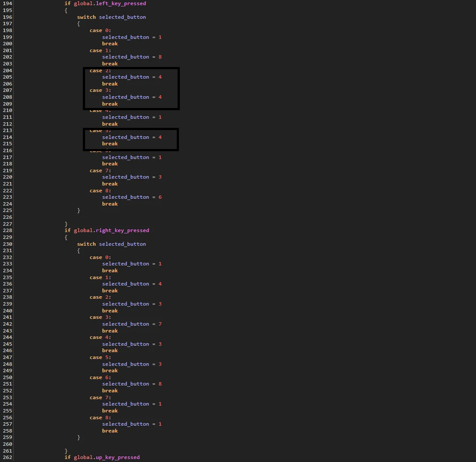Click 'selected_button = 1' on line 233
Viewport: 476px width, 462px height.
pyautogui.click(x=132, y=264)
